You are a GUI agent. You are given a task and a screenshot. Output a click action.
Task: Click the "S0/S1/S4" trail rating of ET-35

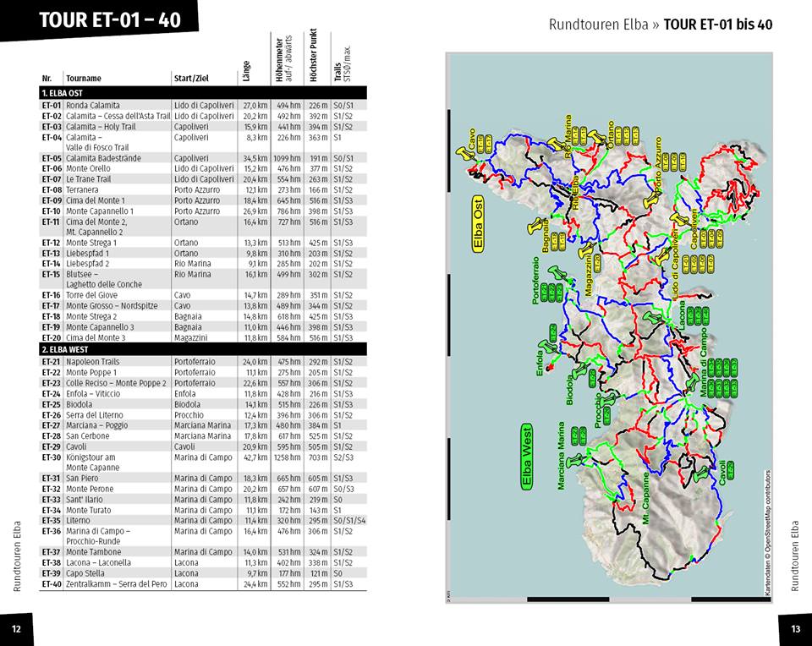(x=349, y=520)
